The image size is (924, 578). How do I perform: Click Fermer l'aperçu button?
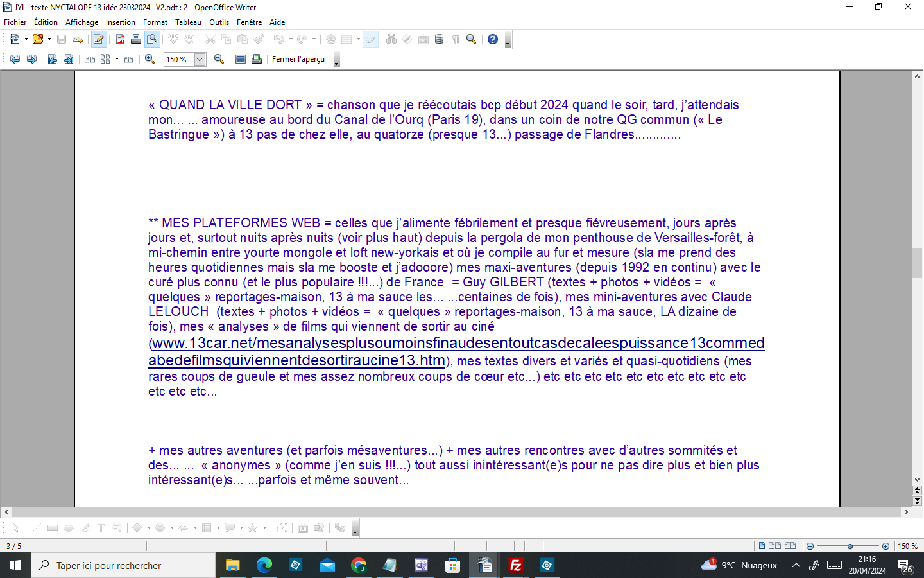(298, 59)
